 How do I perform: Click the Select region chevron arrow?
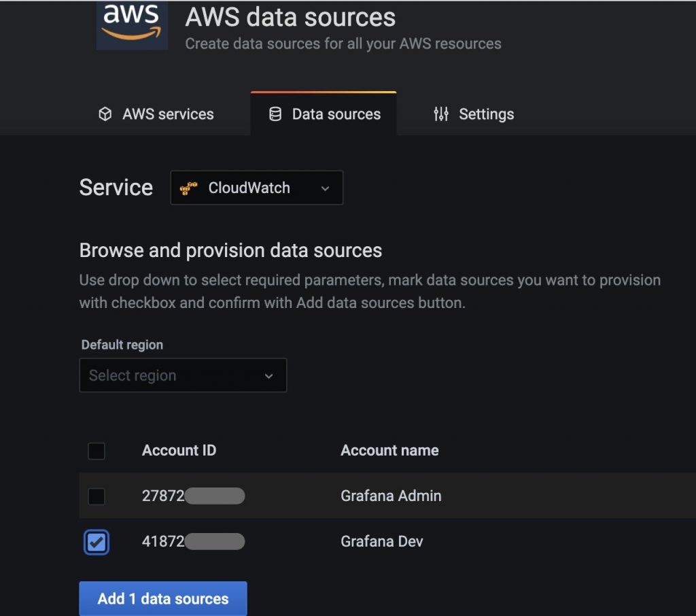click(268, 376)
